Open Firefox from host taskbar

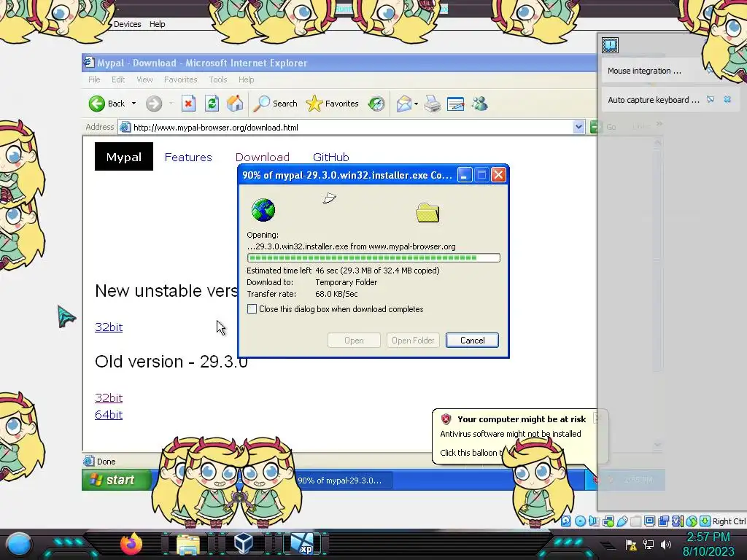131,544
